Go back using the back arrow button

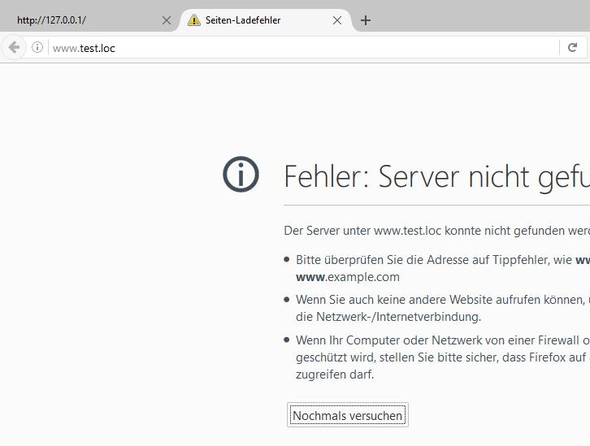pyautogui.click(x=14, y=47)
